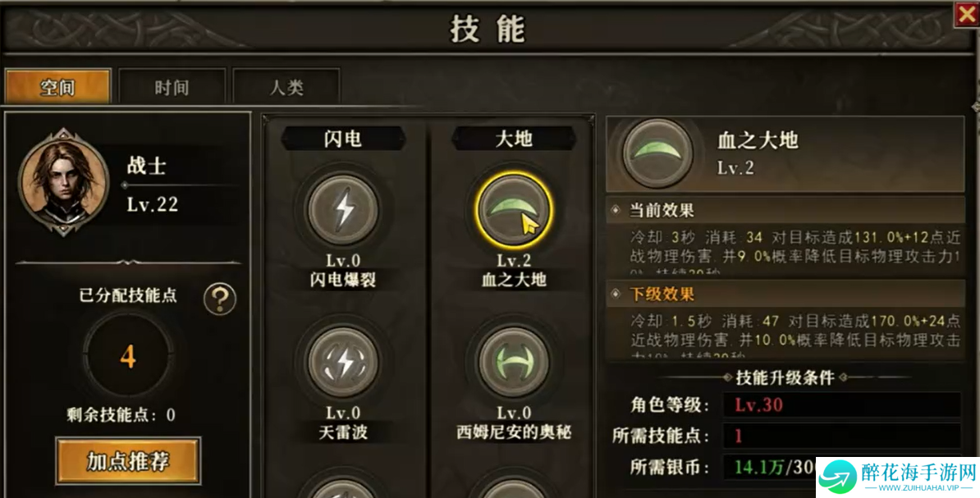Click the question mark help icon

220,299
